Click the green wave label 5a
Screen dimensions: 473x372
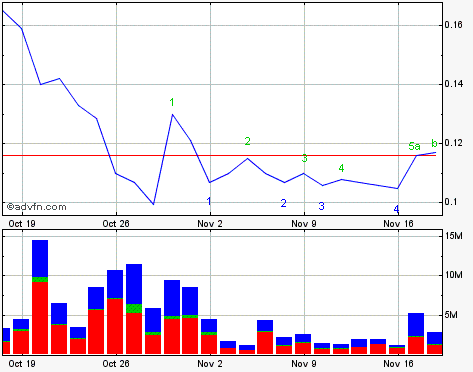pos(414,146)
